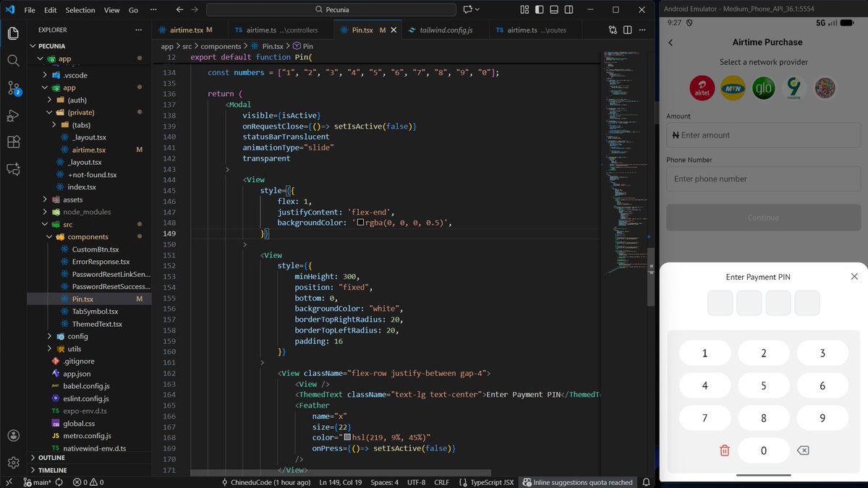The height and width of the screenshot is (488, 868).
Task: Click hsl color swatch on line 168
Action: point(347,437)
